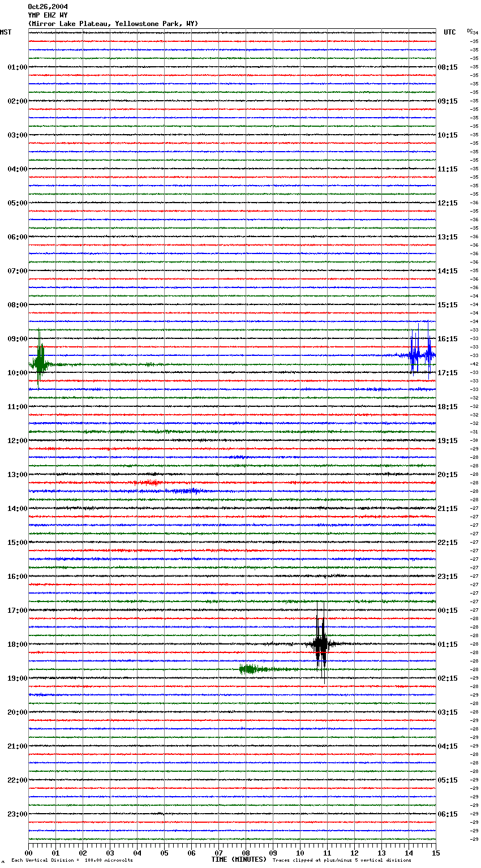Select the 23:00 MST time label
This screenshot has height=868, width=481.
(17, 814)
